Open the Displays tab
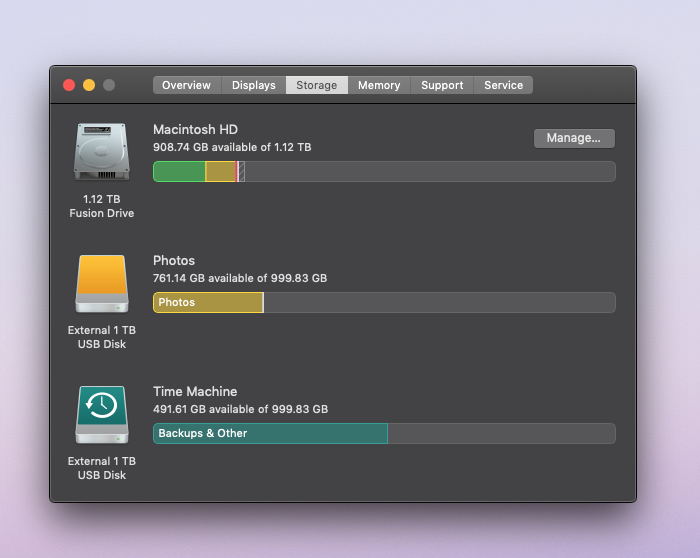Image resolution: width=700 pixels, height=558 pixels. pos(254,85)
